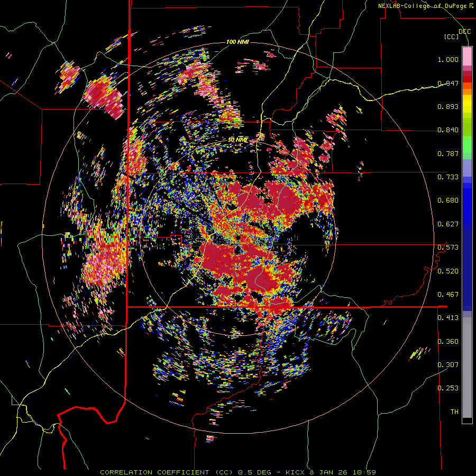
Task: Select the 0.947 scale value
Action: pos(448,83)
